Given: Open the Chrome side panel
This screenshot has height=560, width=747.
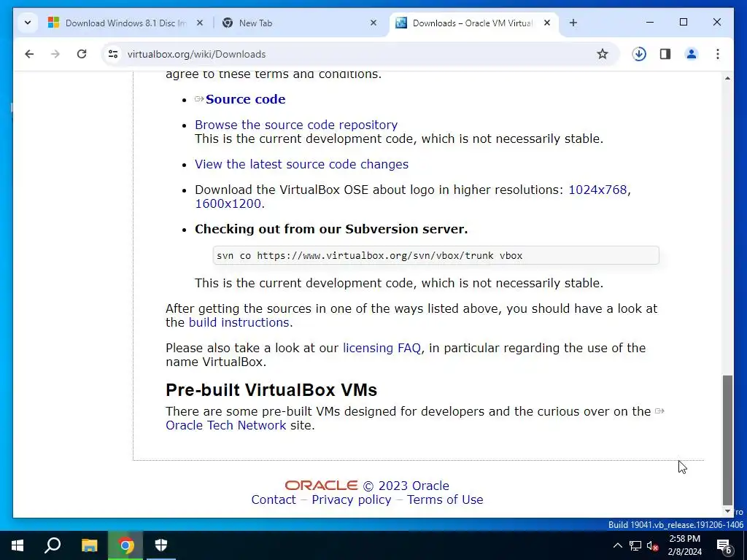Looking at the screenshot, I should coord(665,54).
